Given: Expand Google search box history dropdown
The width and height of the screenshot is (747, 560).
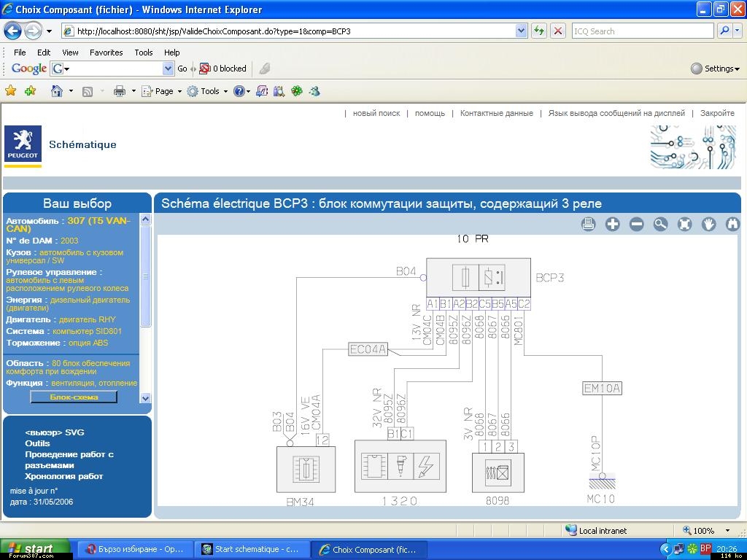Looking at the screenshot, I should coord(168,69).
